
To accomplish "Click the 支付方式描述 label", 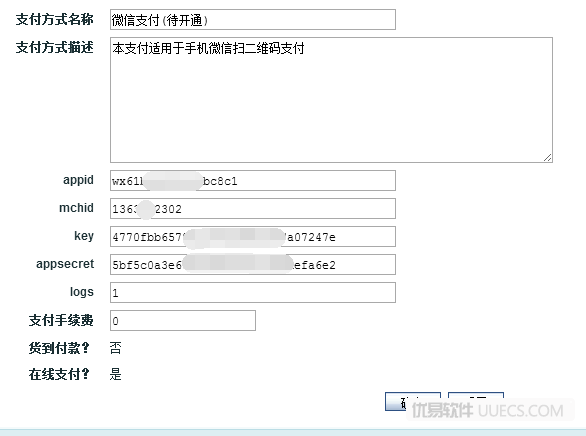I will tap(54, 47).
